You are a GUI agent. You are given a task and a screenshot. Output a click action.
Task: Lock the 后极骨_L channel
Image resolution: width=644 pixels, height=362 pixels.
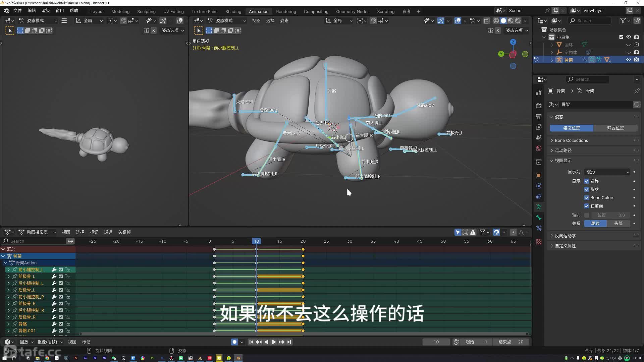tap(68, 290)
